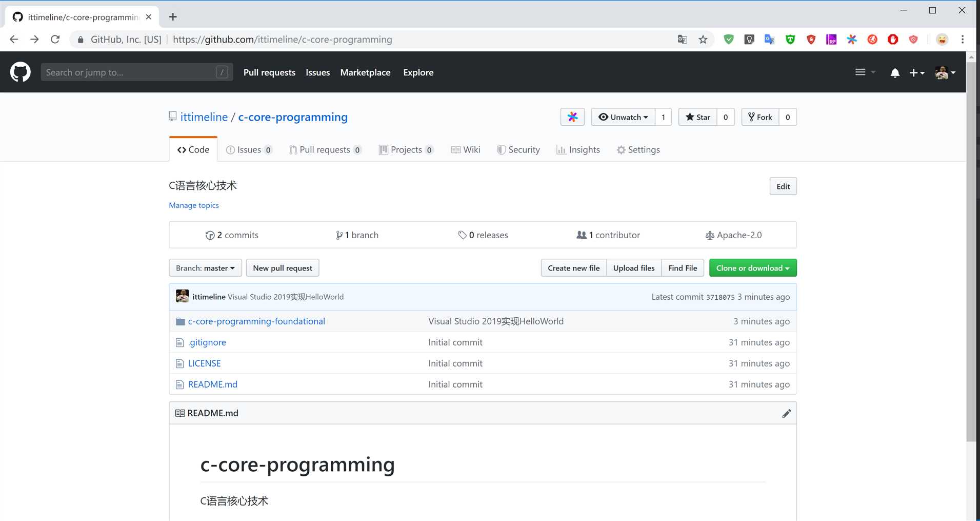
Task: Open Explore in the top navigation
Action: 418,72
